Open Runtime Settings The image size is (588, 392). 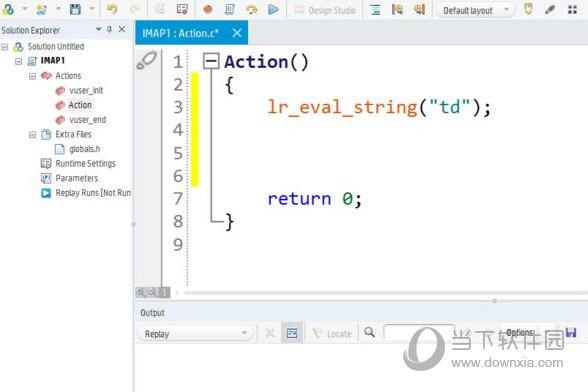point(85,164)
